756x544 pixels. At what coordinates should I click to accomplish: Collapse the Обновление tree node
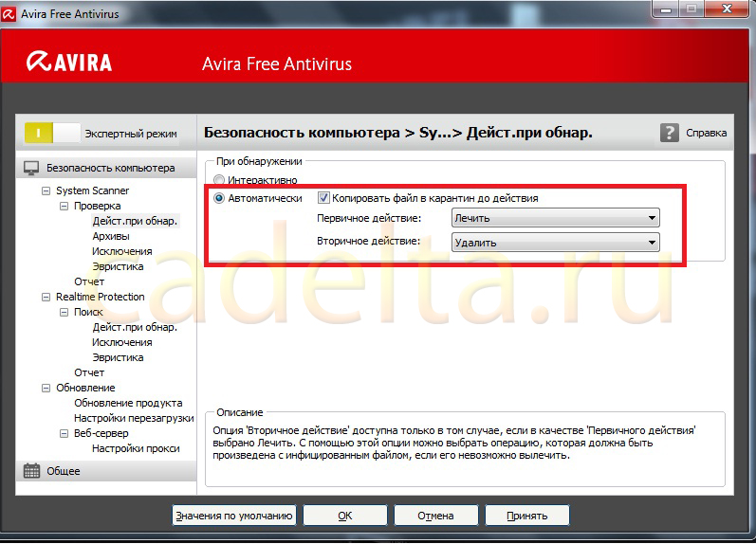46,388
